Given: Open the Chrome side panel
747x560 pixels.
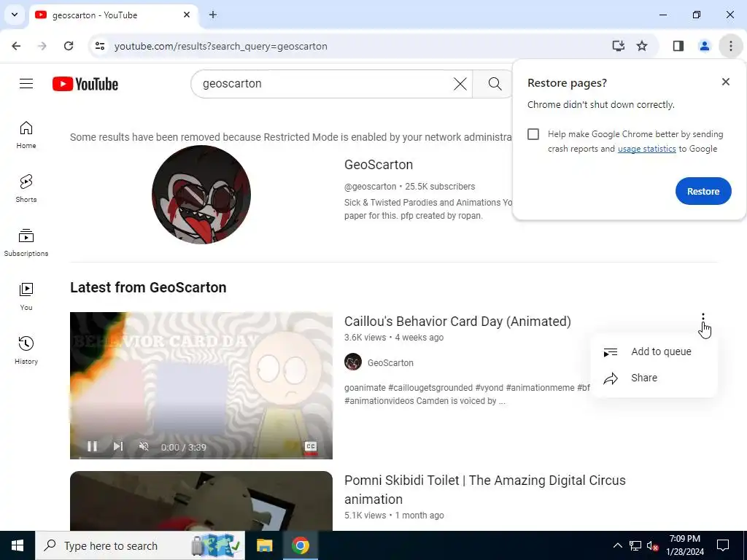Looking at the screenshot, I should [x=678, y=46].
